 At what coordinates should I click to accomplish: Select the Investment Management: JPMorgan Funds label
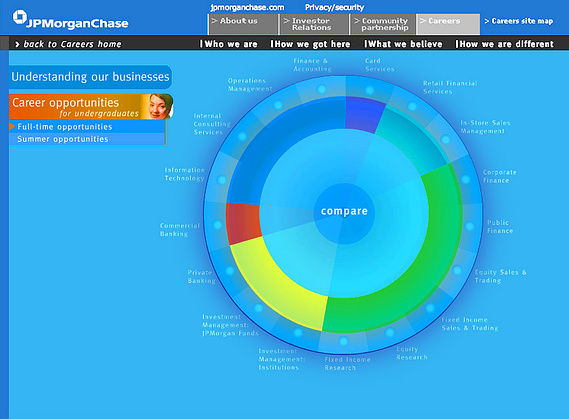230,325
